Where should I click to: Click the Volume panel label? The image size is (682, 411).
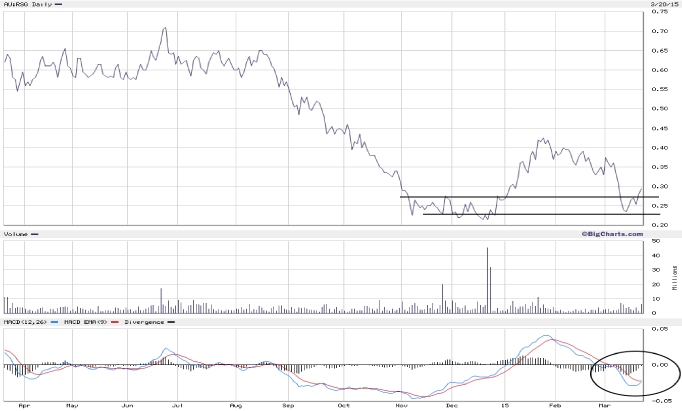[x=17, y=234]
